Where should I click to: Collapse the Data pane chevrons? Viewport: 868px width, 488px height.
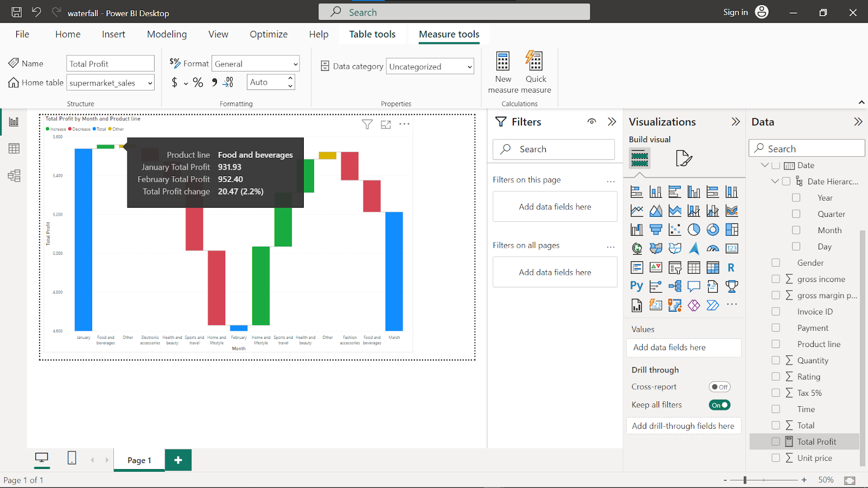click(858, 121)
